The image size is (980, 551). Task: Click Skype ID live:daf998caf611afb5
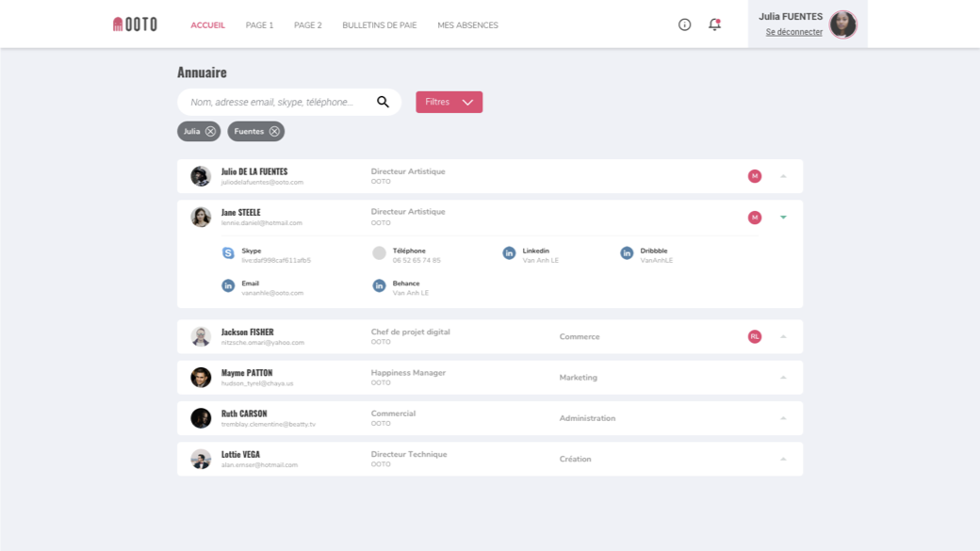(275, 261)
